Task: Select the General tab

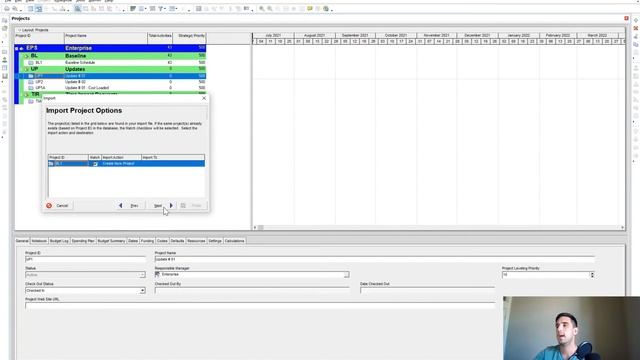Action: [22, 241]
